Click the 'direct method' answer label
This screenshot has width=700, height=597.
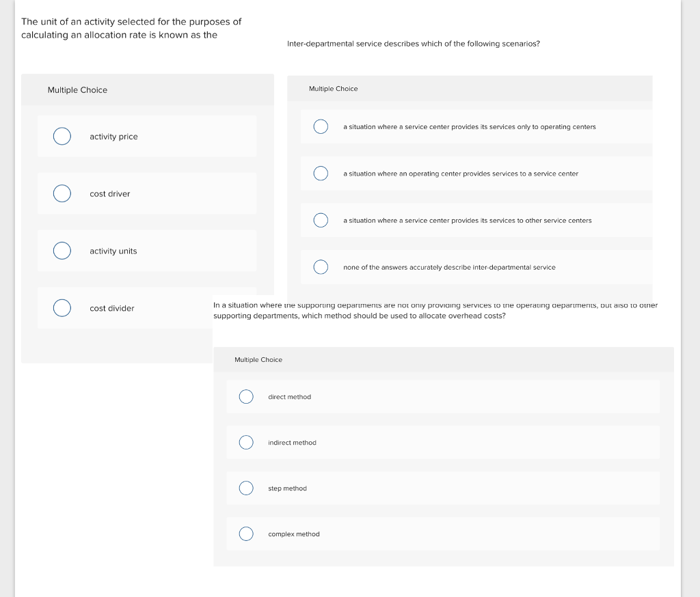coord(289,397)
